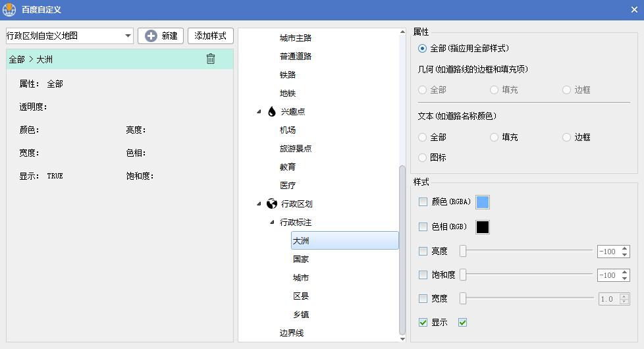Screen dimensions: 644x349
Task: Increase the 饱和度 spinner value
Action: (x=625, y=272)
